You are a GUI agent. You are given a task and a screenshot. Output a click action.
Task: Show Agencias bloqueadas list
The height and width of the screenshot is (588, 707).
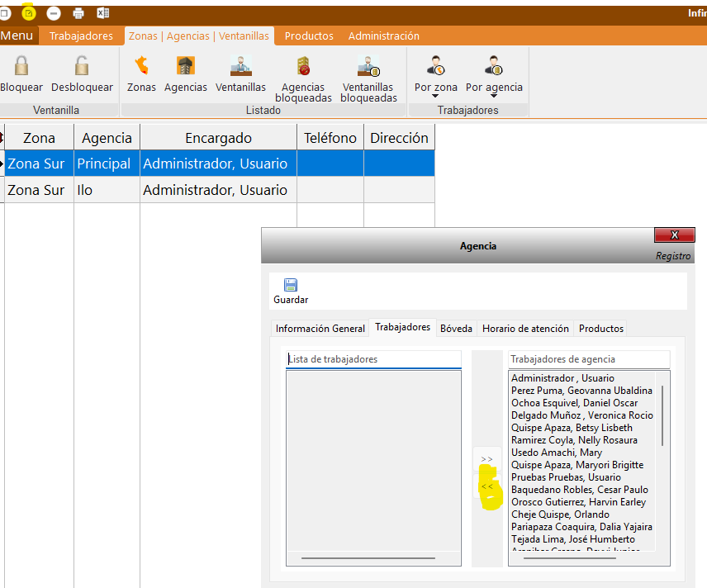pos(303,67)
